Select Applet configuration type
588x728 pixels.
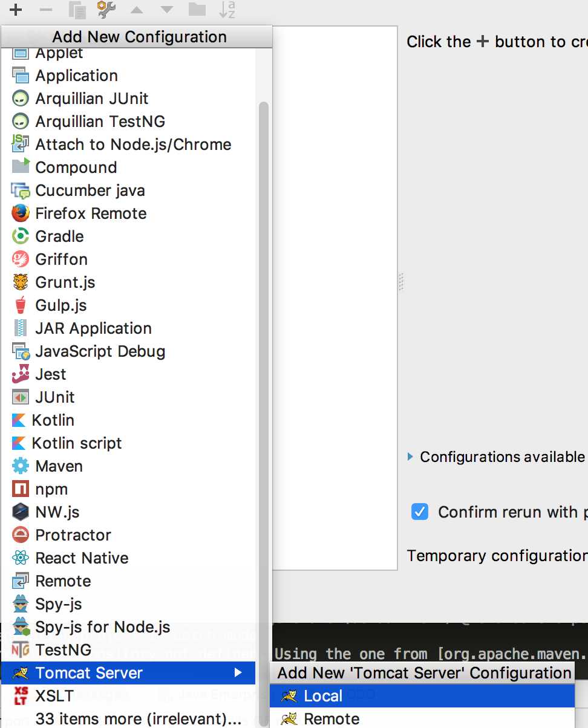pos(128,54)
